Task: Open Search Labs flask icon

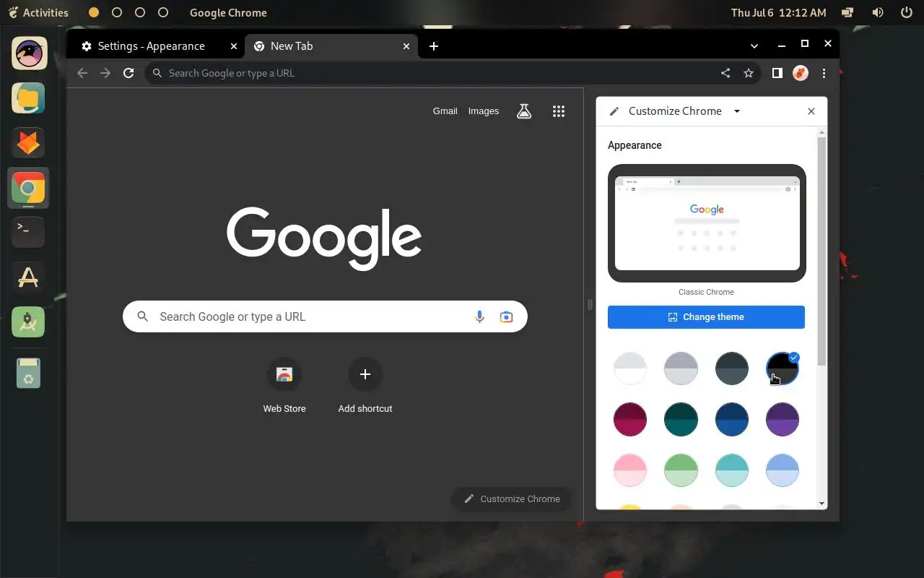Action: [x=524, y=111]
